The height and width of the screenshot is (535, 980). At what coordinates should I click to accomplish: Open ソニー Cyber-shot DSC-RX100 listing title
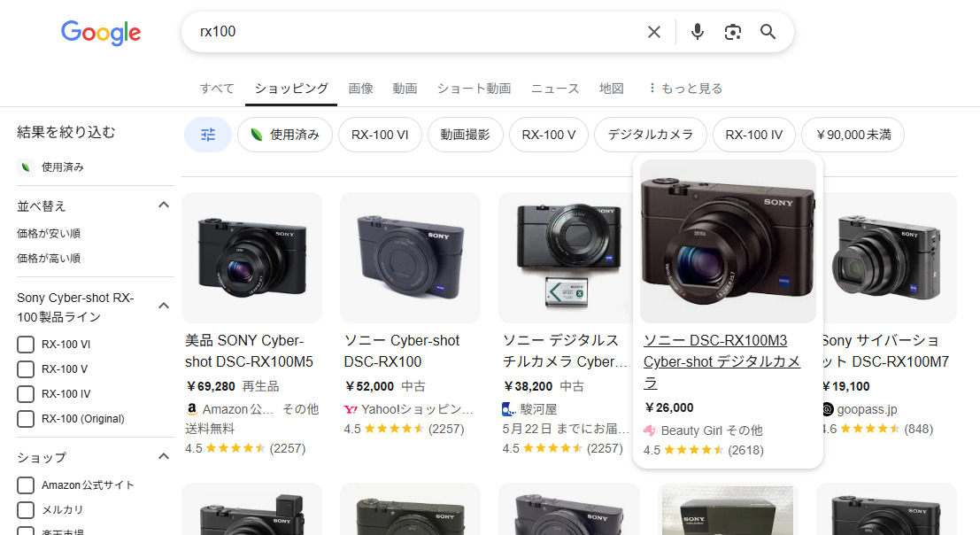(402, 352)
